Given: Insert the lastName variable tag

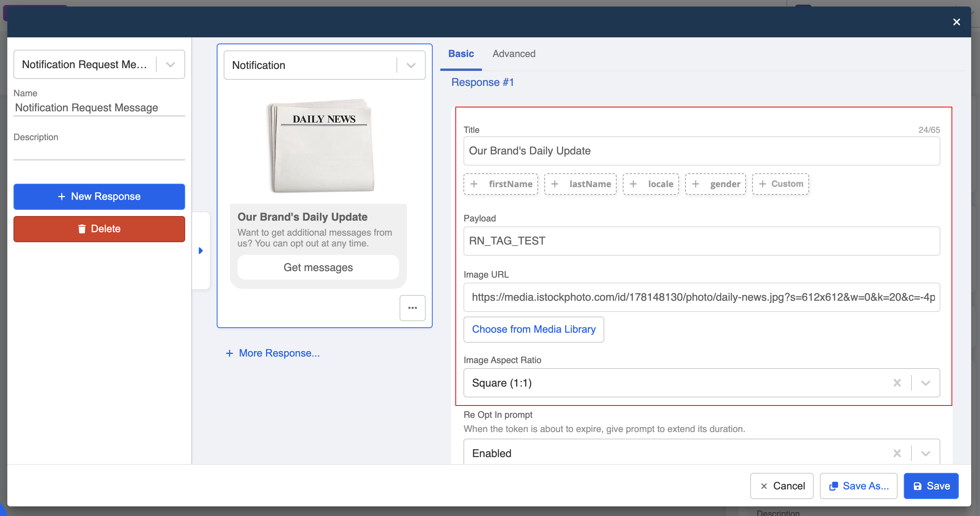Looking at the screenshot, I should [580, 184].
